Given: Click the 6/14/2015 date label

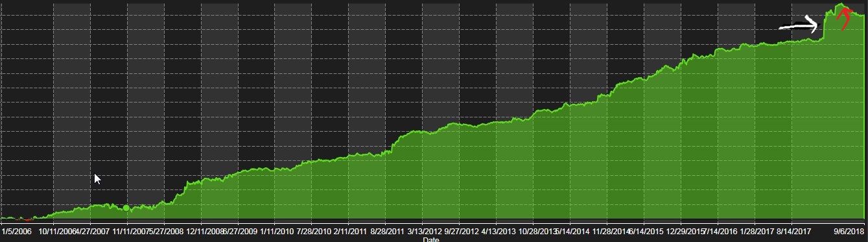Looking at the screenshot, I should [x=646, y=231].
